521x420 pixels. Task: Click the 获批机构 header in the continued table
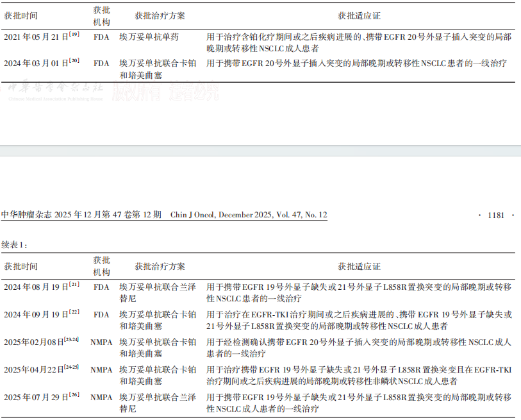tap(101, 266)
